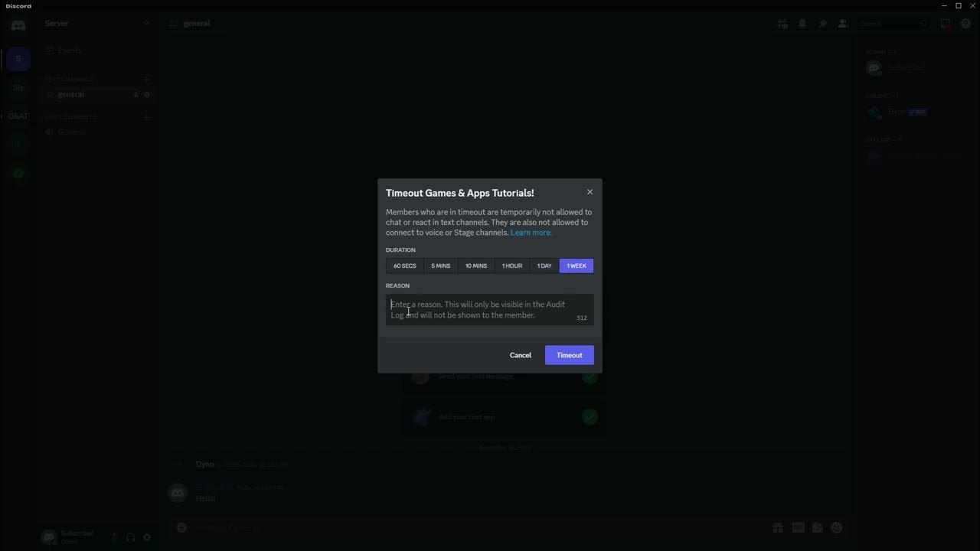Viewport: 980px width, 551px height.
Task: Create a new voice channel with plus
Action: pos(146,117)
